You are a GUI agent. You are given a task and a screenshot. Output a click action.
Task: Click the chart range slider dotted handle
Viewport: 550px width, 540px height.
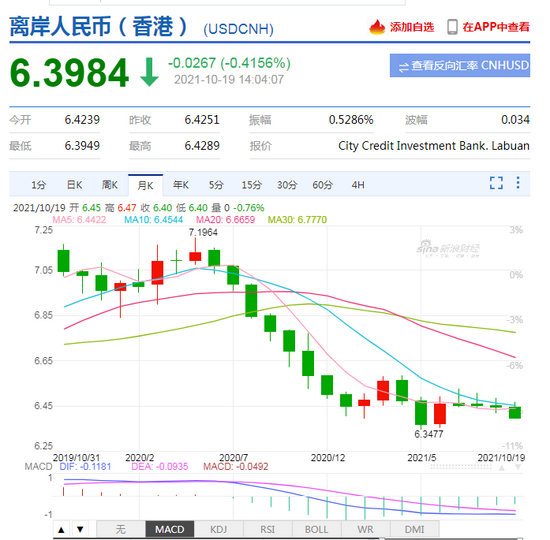(x=461, y=467)
